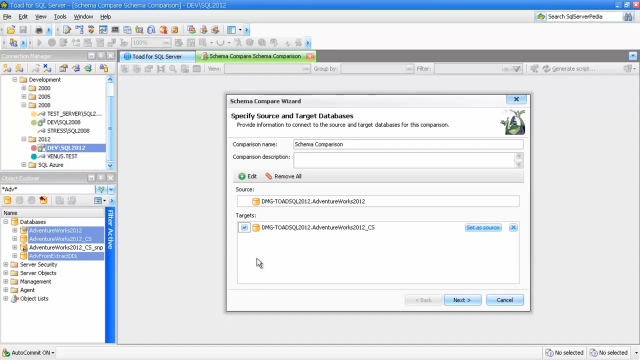The height and width of the screenshot is (360, 640).
Task: Open the SQL Editor pencil icon in toolbar
Action: pos(67,30)
